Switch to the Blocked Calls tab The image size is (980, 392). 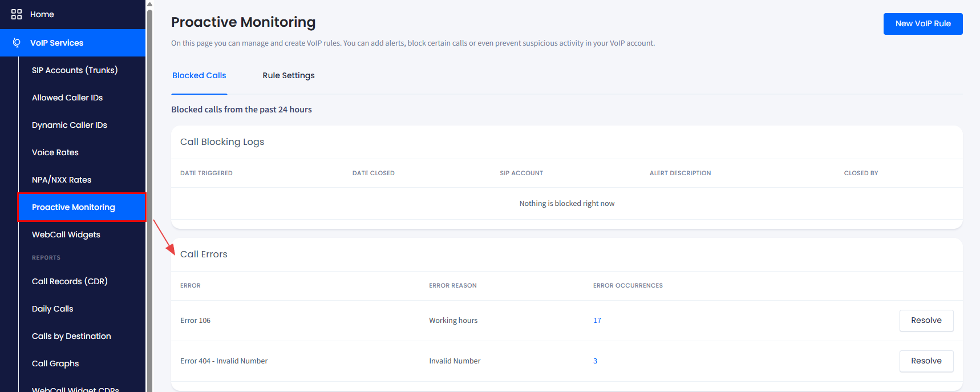199,75
